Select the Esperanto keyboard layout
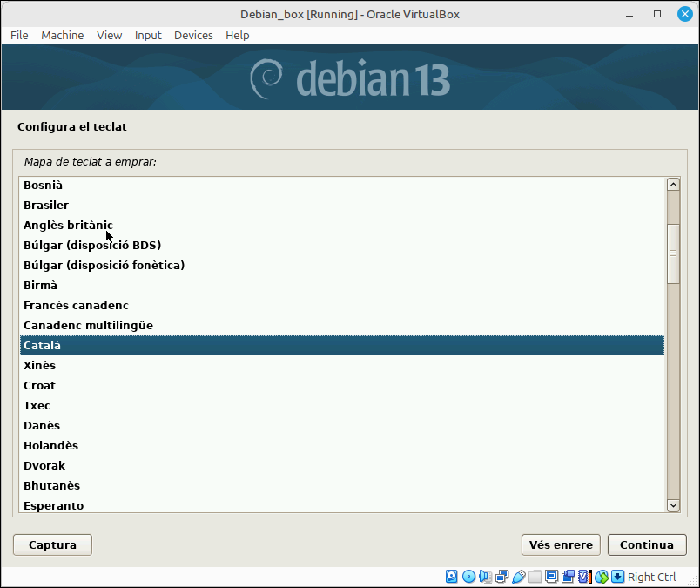Viewport: 700px width, 588px height. [x=342, y=505]
